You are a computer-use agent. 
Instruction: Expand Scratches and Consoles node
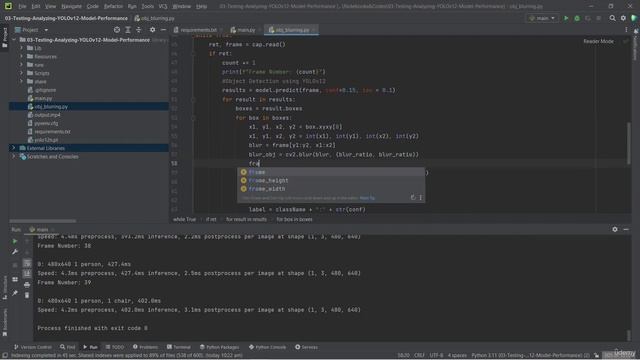[13, 156]
